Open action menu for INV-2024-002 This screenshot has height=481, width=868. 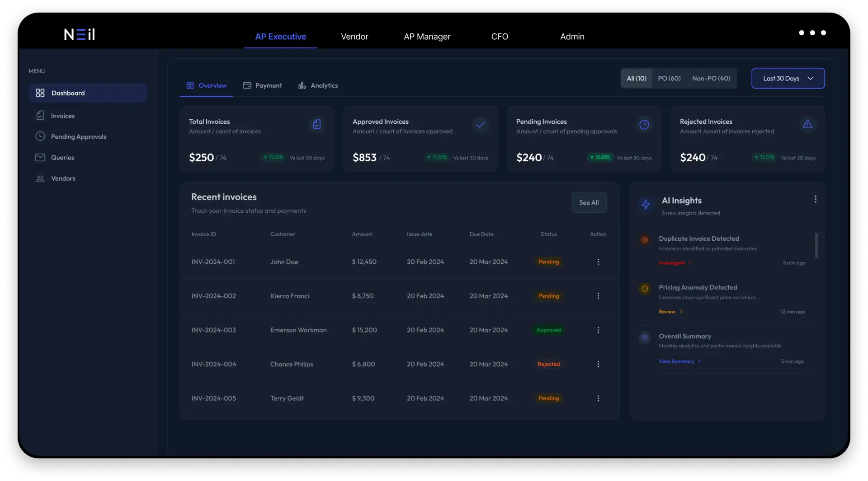(598, 296)
